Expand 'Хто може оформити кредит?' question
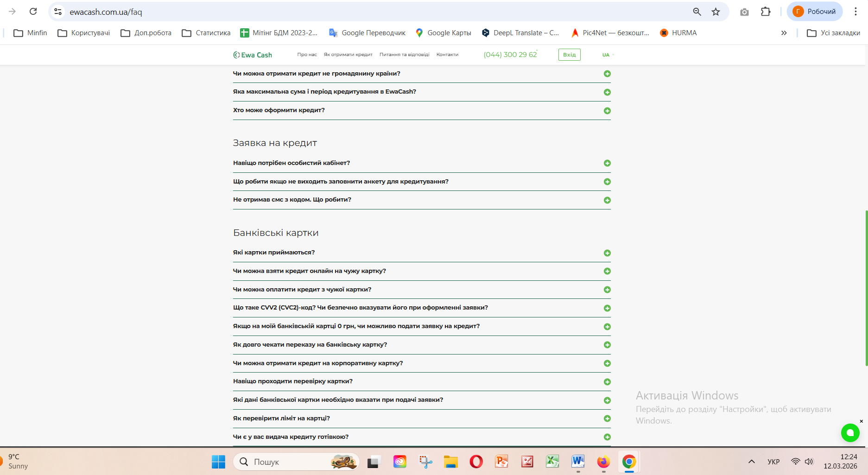This screenshot has height=475, width=868. (422, 110)
